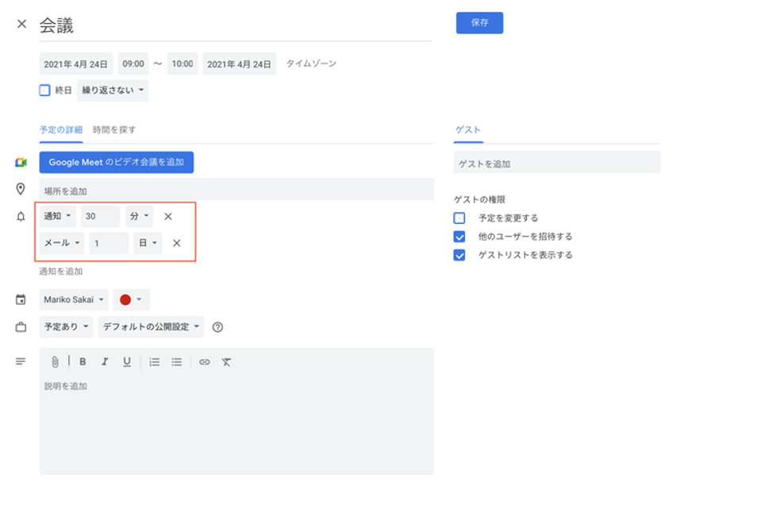Insert a bulleted list
The height and width of the screenshot is (532, 762).
pos(176,362)
